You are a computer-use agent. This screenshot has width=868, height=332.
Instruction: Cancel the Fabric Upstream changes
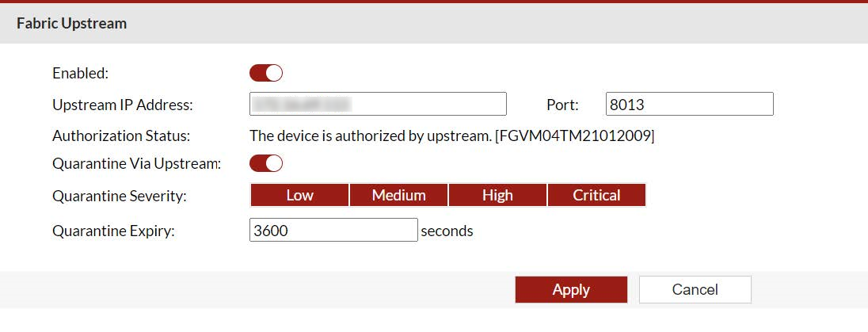click(695, 290)
